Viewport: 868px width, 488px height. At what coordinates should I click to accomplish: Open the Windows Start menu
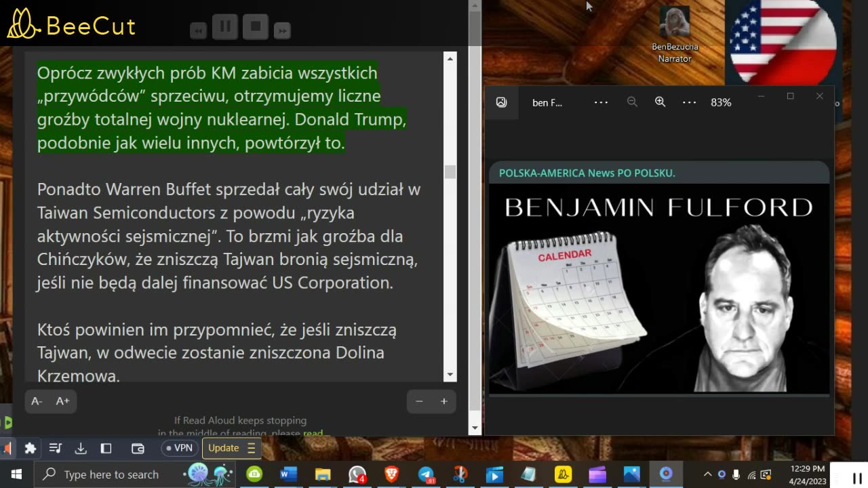(16, 474)
